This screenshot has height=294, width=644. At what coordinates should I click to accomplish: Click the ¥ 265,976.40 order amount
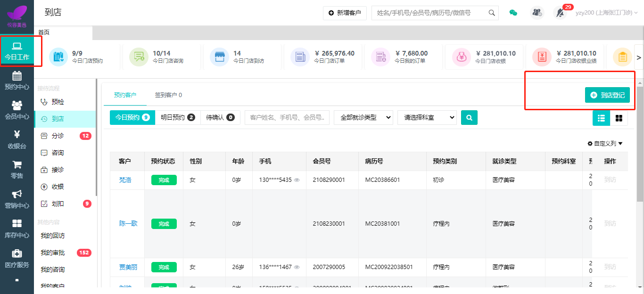334,53
